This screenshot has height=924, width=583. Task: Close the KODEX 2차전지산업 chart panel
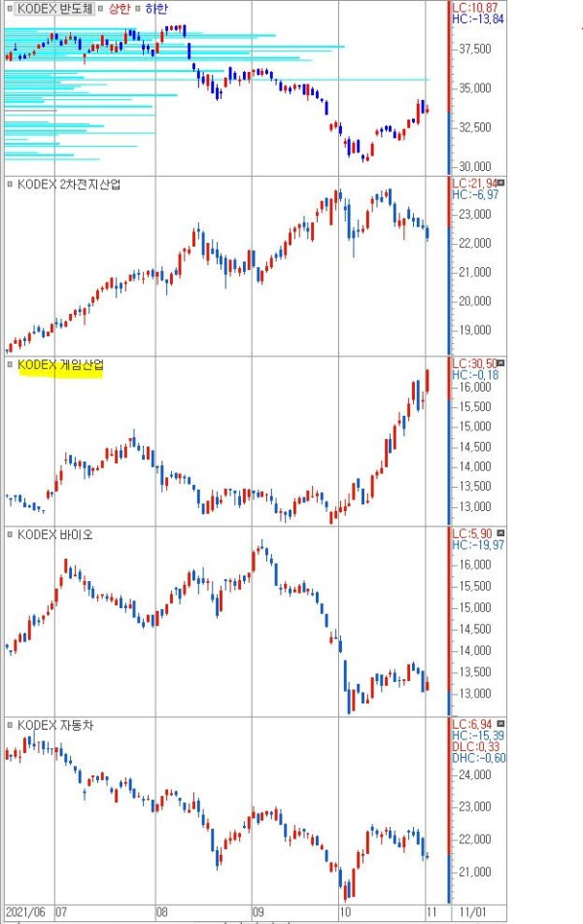pos(501,184)
